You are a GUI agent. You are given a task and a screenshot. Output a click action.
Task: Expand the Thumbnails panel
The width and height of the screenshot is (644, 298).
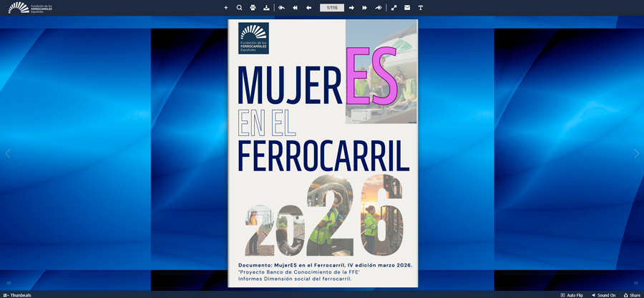point(17,294)
